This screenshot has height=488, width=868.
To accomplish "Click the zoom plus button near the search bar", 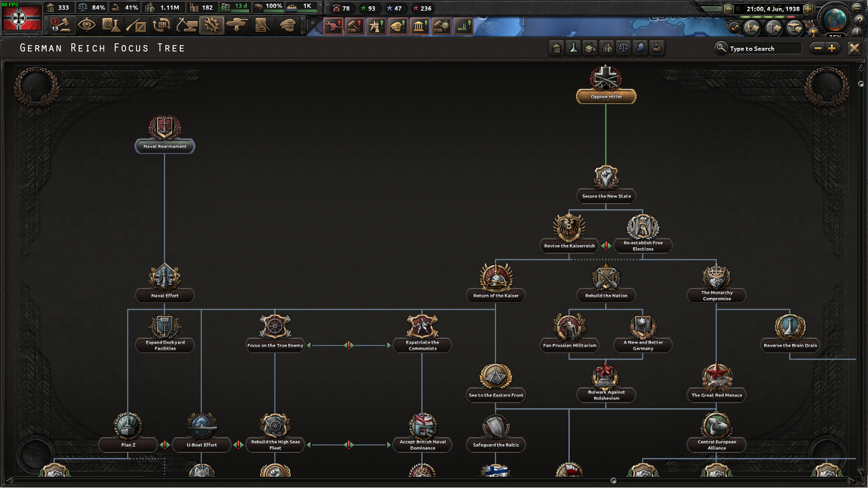I will (x=833, y=48).
